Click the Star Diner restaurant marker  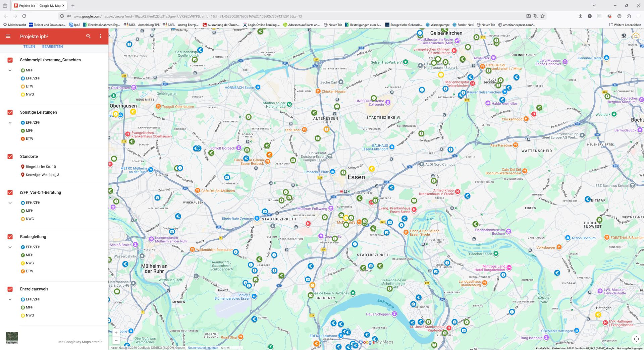(304, 130)
